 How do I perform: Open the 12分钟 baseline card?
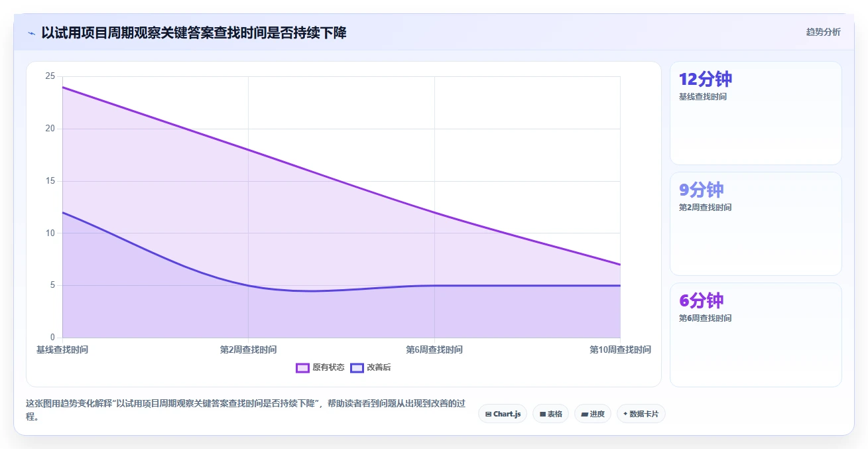click(756, 113)
